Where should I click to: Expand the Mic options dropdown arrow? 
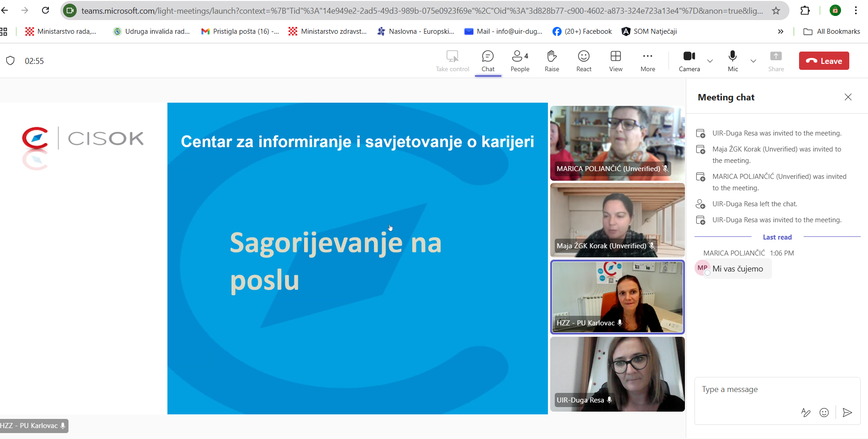pos(753,61)
